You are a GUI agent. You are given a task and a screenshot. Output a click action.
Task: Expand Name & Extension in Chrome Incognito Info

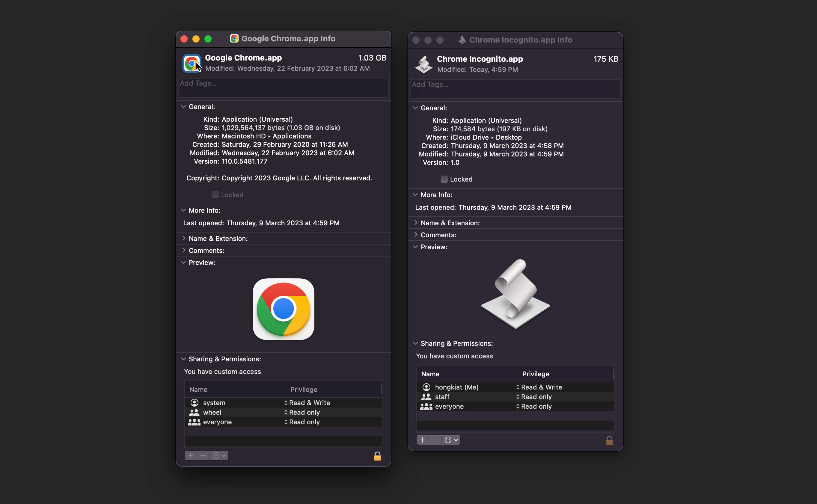pyautogui.click(x=416, y=223)
